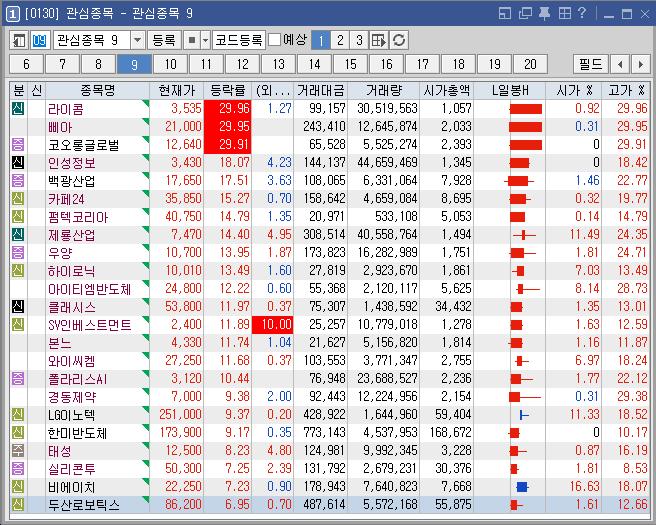Click the duplicate window icon in title bar
This screenshot has width=656, height=525.
tap(525, 13)
